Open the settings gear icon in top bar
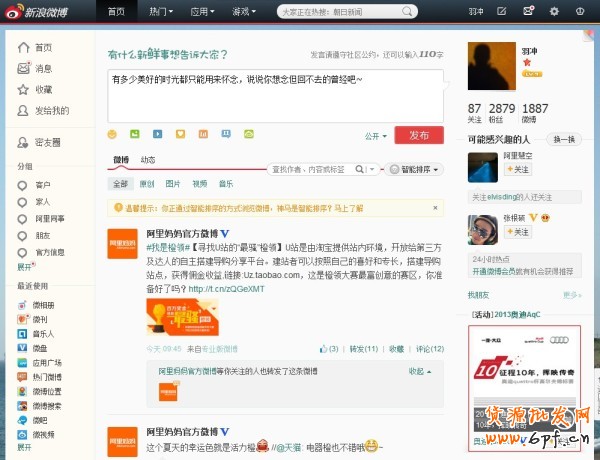 coord(554,11)
